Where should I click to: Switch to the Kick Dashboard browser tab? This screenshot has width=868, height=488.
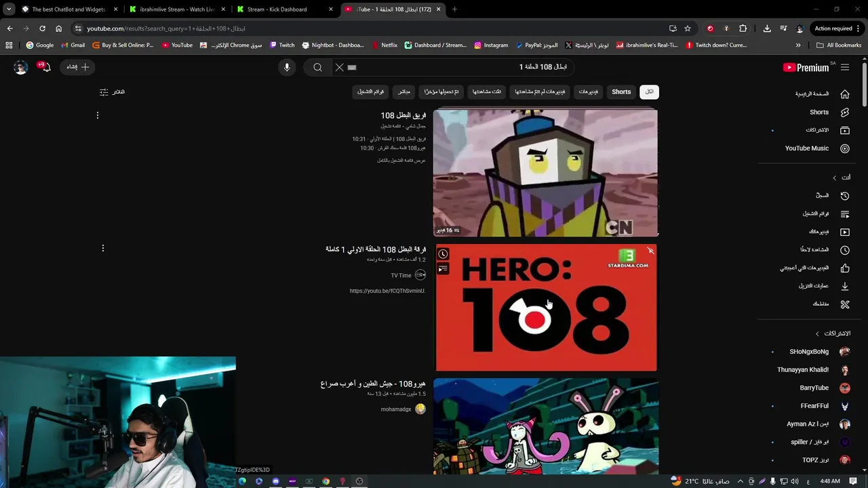click(285, 9)
